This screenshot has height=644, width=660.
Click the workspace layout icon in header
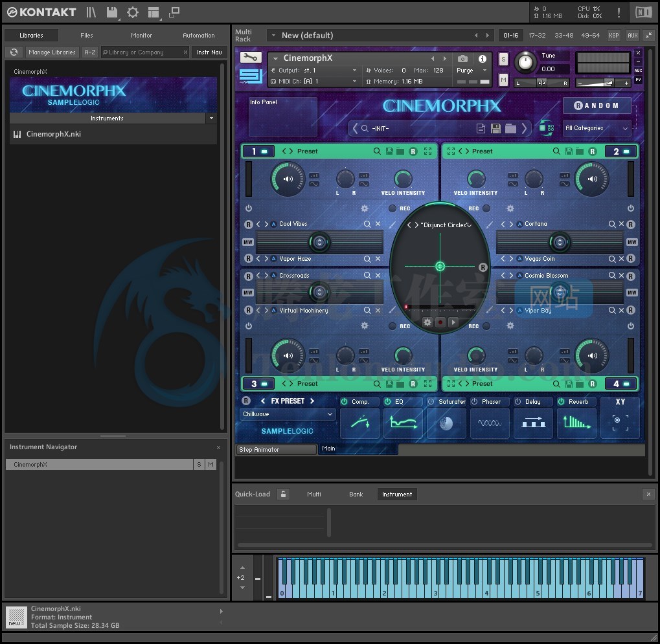pos(154,12)
